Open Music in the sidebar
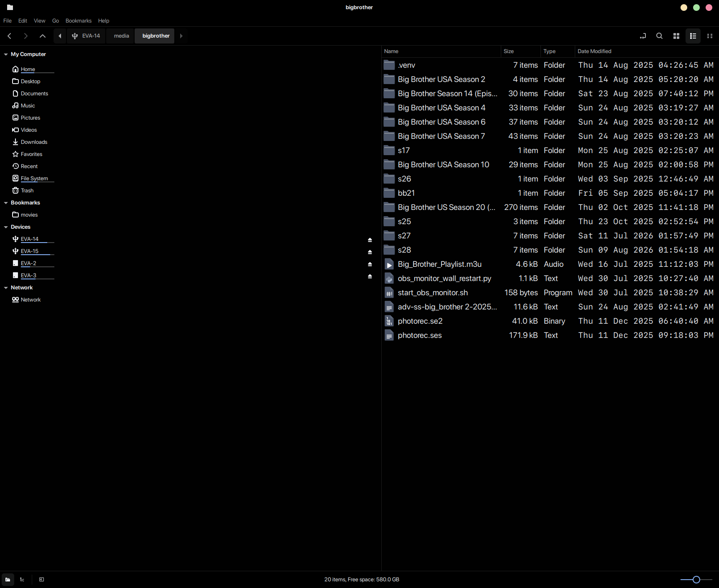This screenshot has width=719, height=588. [x=28, y=106]
